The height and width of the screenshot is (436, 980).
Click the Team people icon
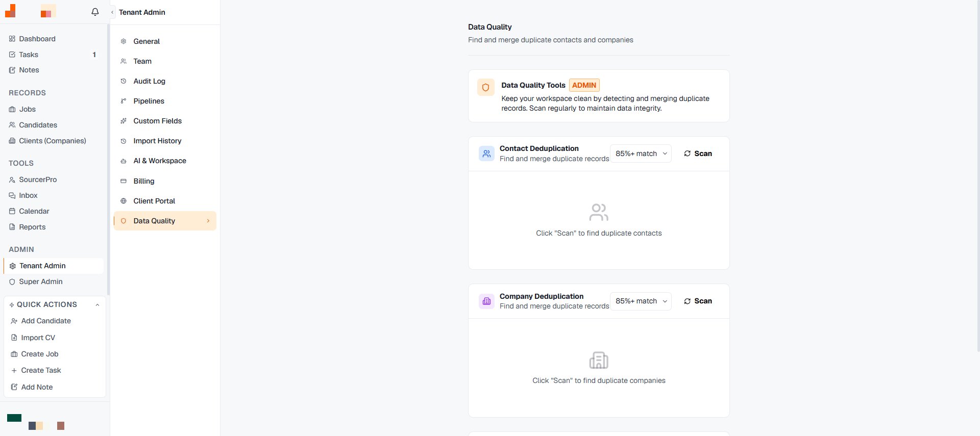pyautogui.click(x=124, y=61)
